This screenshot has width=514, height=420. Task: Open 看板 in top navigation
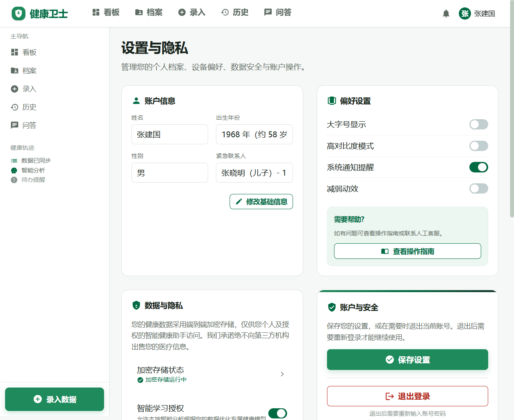(x=106, y=13)
